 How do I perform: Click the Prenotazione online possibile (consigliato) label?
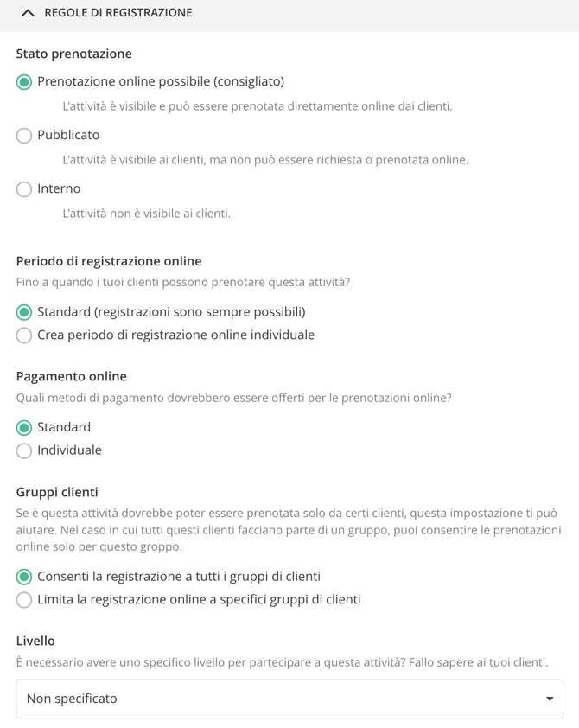(x=161, y=81)
